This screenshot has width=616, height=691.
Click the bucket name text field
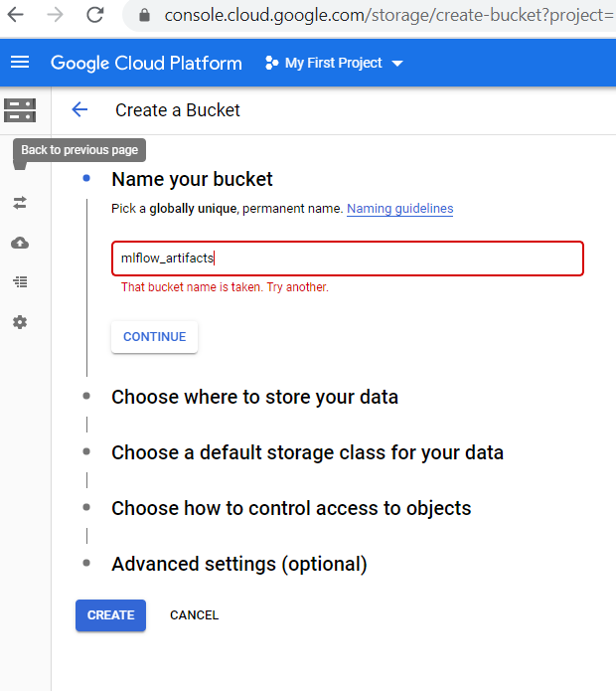point(347,259)
